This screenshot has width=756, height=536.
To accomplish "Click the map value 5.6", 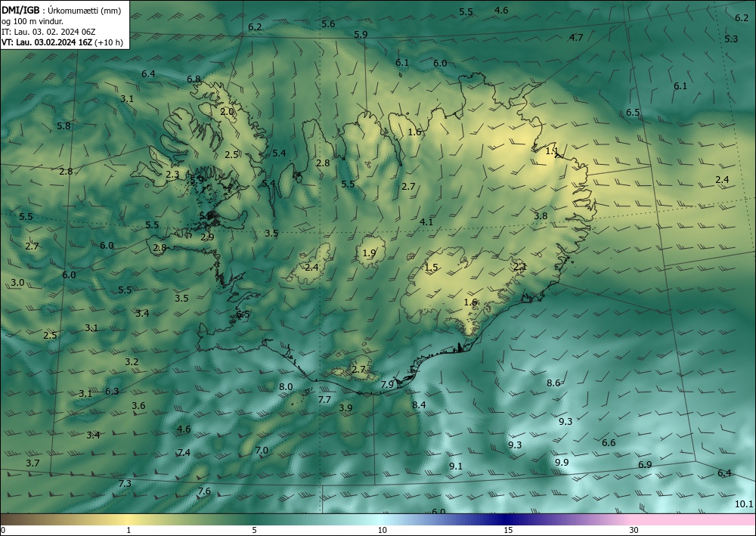I will [328, 24].
